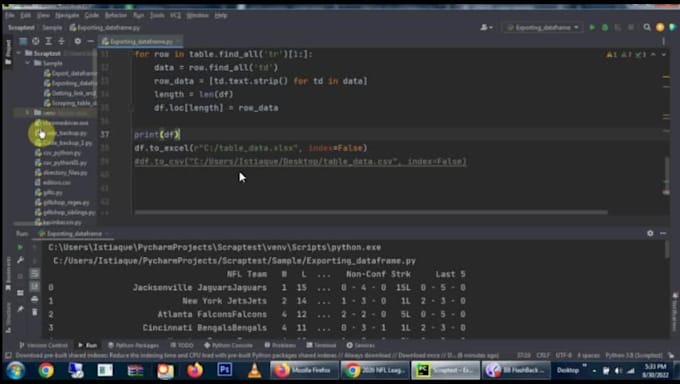Collapse the Scraptest project root folder
Image resolution: width=680 pixels, height=384 pixels.
18,53
